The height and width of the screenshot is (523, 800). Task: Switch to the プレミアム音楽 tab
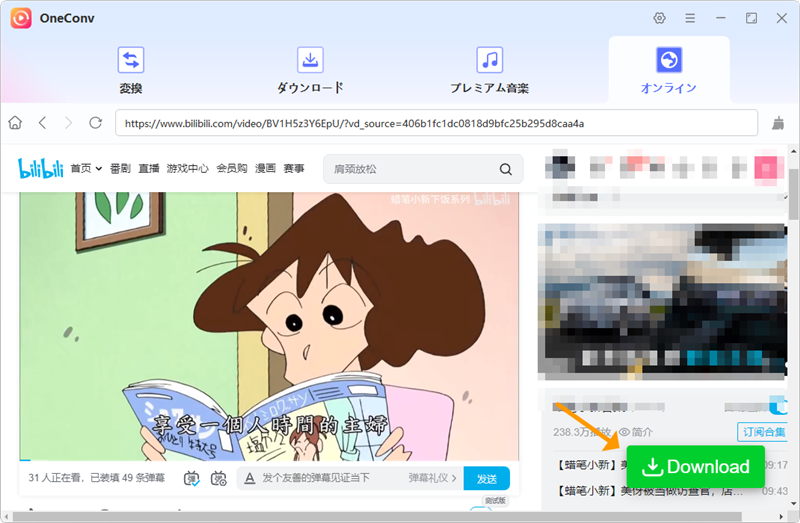tap(489, 70)
